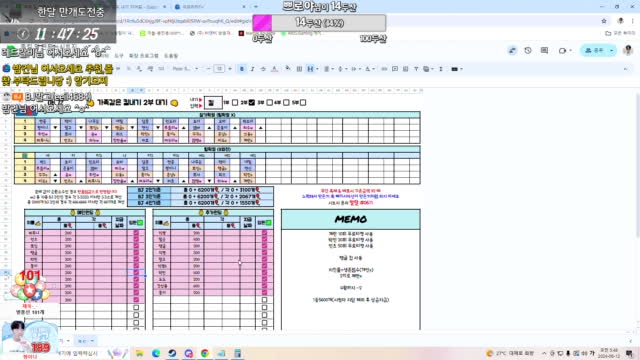Open the borders tool
This screenshot has height=360, width=640.
pos(299,69)
